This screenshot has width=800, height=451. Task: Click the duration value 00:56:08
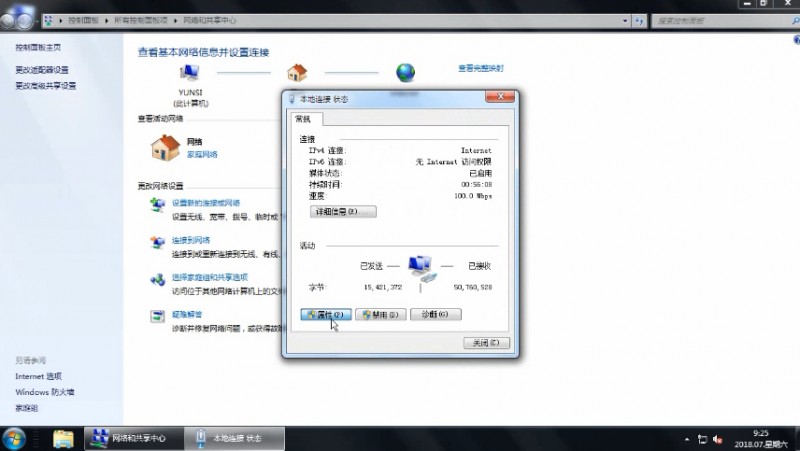pyautogui.click(x=477, y=185)
